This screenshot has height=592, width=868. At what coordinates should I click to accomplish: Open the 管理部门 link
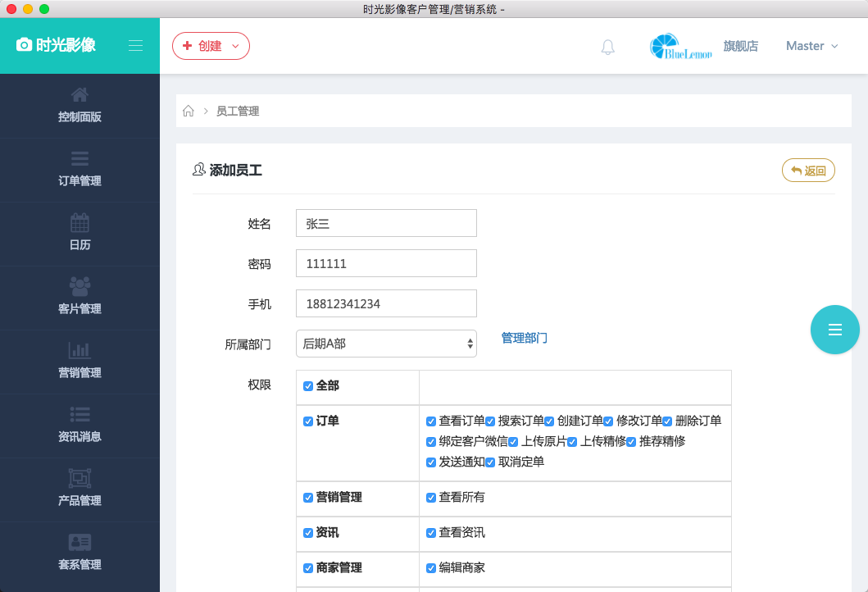pyautogui.click(x=524, y=337)
